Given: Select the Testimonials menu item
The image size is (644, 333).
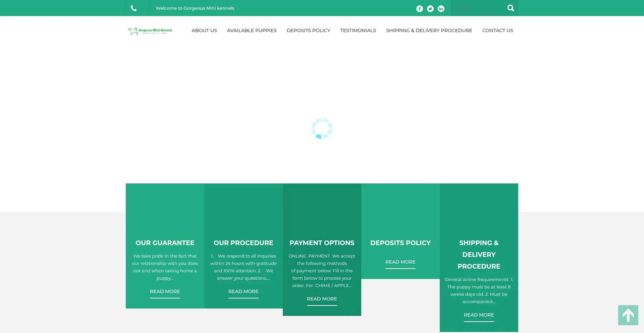Looking at the screenshot, I should click(358, 31).
